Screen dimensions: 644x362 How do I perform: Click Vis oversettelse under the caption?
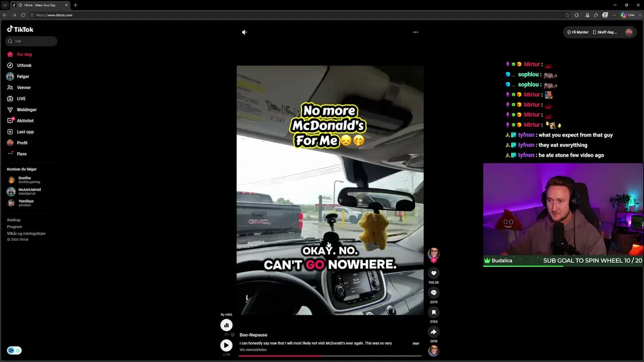[253, 350]
